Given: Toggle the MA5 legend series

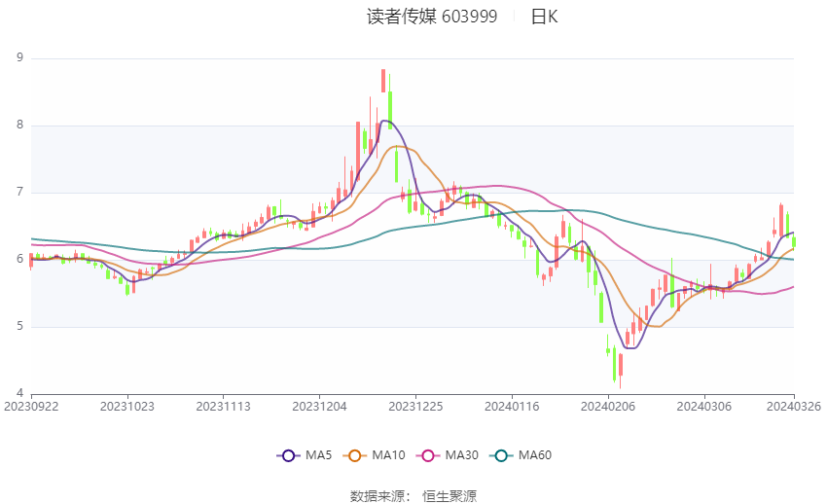Looking at the screenshot, I should coord(305,455).
